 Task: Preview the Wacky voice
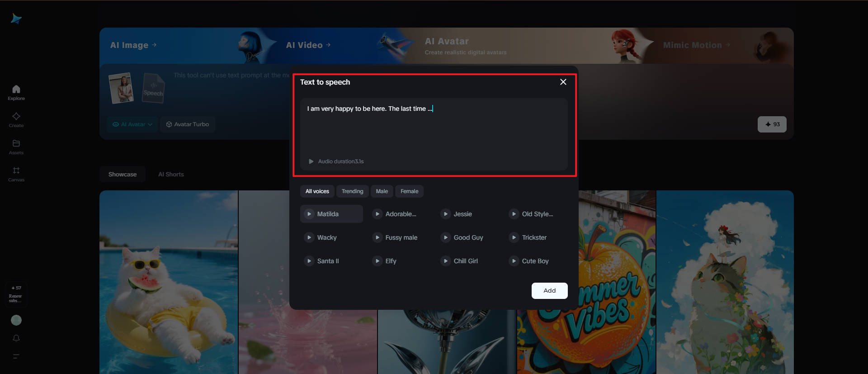[x=309, y=237]
